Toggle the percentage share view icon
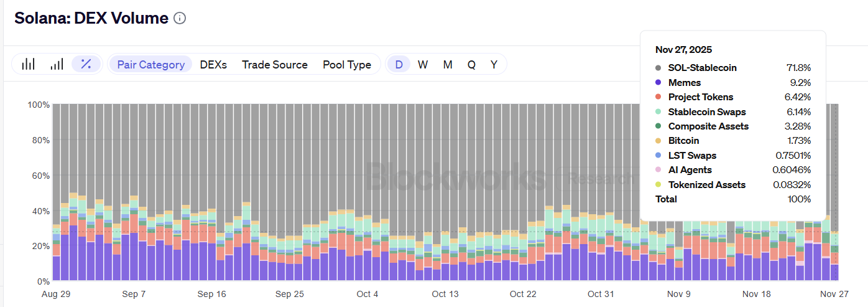Screen dimensions: 868x307 tap(86, 64)
